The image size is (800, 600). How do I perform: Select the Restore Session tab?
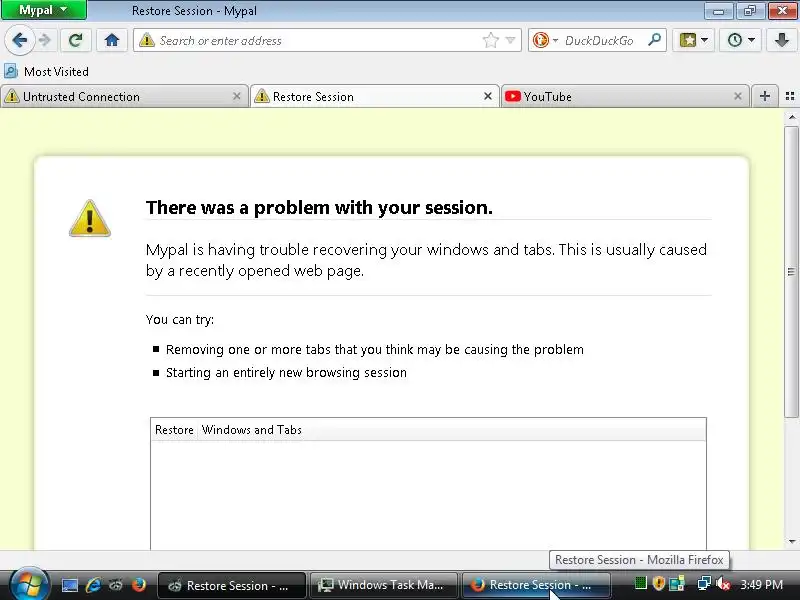point(374,96)
